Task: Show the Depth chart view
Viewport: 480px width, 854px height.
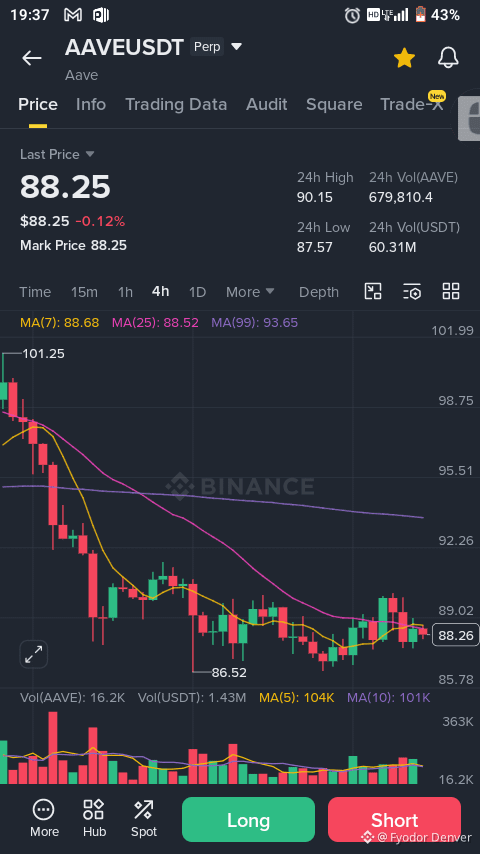Action: 319,292
